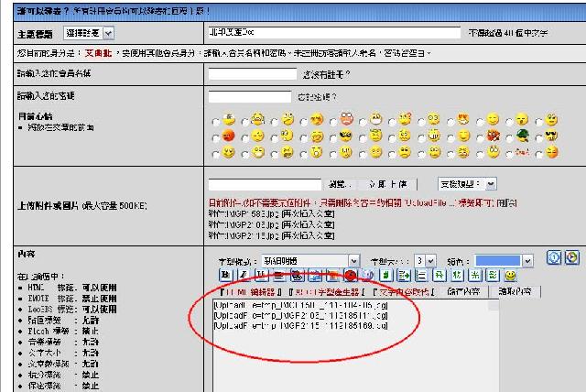Select the first mood emoticon radio button
Viewport: 586px width, 392px height.
tap(216, 121)
